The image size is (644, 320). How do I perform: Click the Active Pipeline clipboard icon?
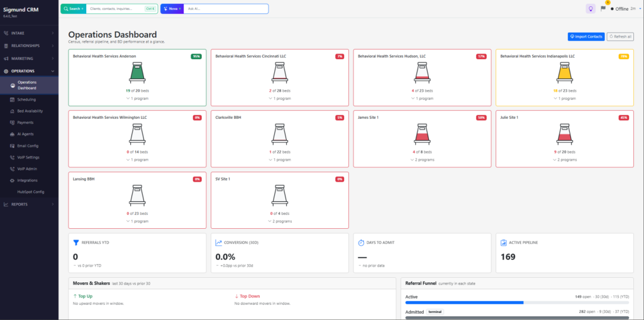point(504,243)
